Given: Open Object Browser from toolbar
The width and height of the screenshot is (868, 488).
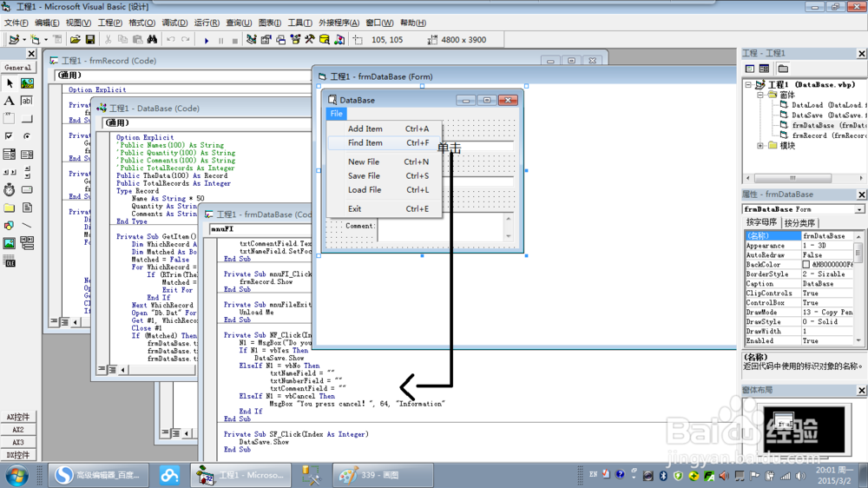Looking at the screenshot, I should click(295, 39).
